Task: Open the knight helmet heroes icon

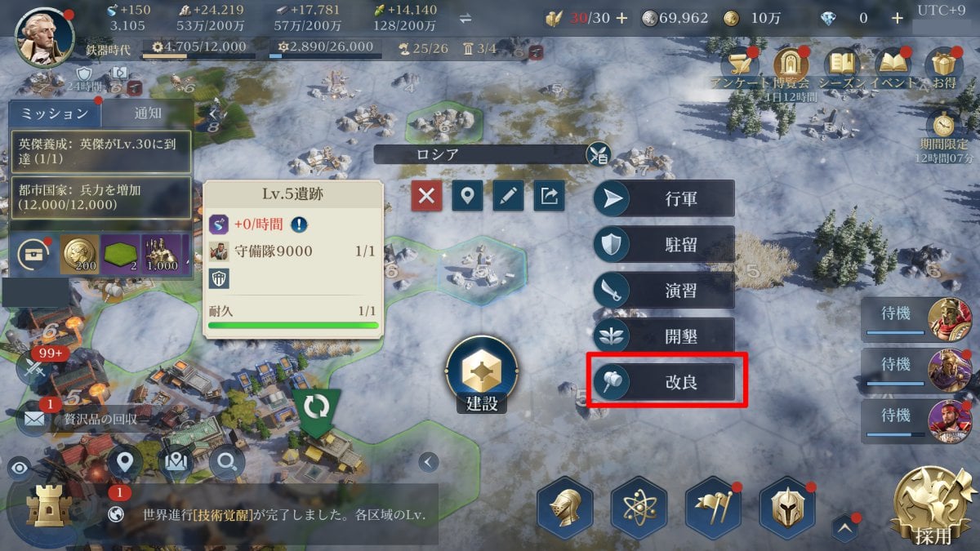Action: pos(564,508)
